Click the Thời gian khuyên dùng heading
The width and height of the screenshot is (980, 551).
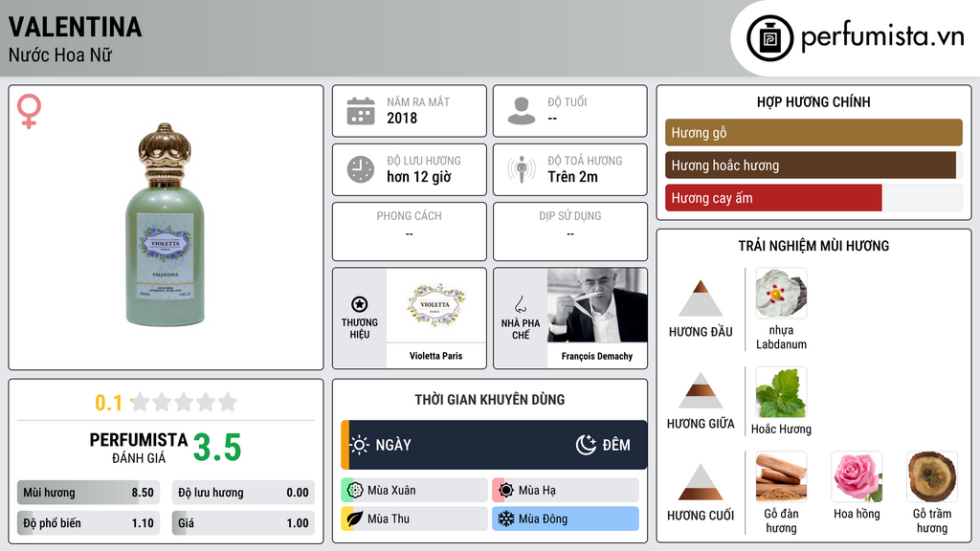490,400
